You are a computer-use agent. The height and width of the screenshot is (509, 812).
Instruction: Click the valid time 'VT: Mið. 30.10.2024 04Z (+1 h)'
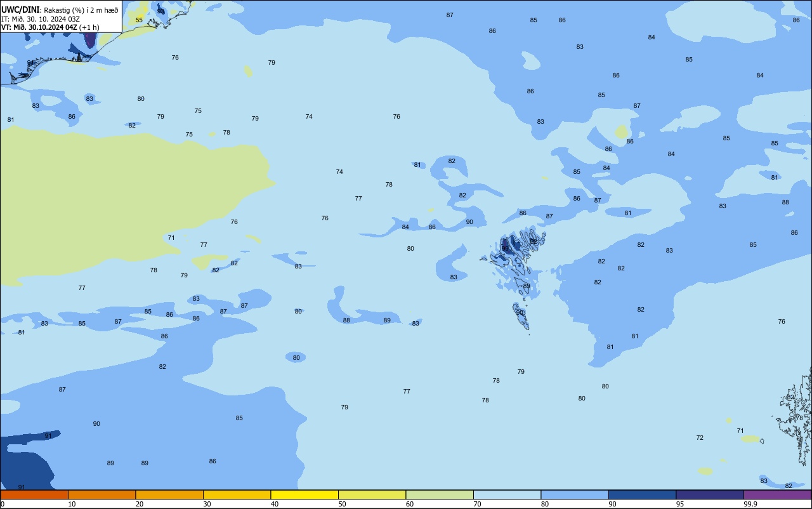[50, 27]
